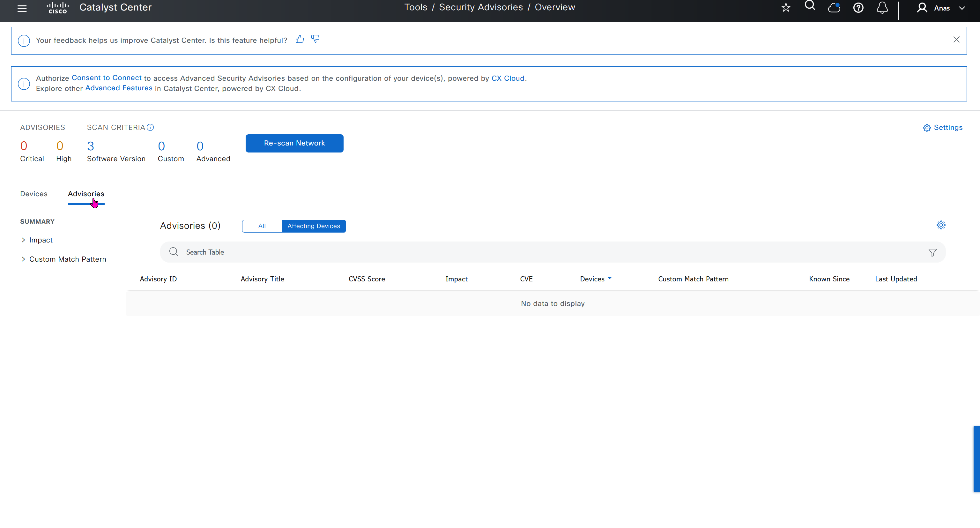Open the Anas user dropdown
Image resolution: width=980 pixels, height=528 pixels.
coord(942,8)
